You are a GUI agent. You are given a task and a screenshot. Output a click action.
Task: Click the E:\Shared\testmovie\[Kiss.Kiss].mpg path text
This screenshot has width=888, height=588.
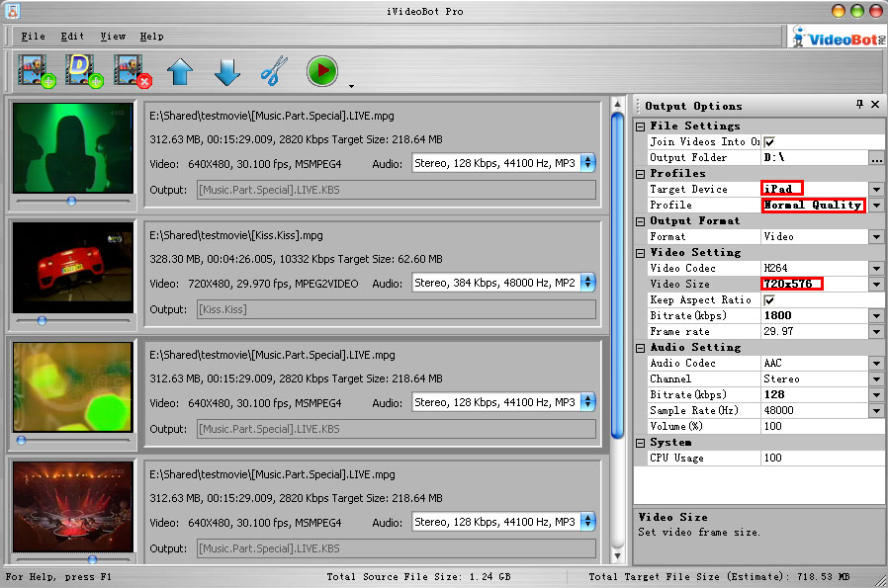236,235
